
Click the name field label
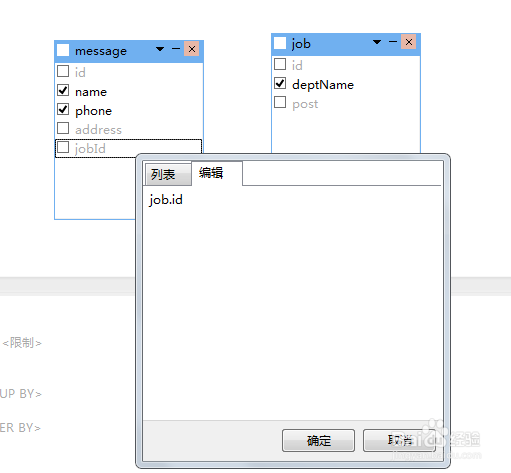tap(91, 92)
